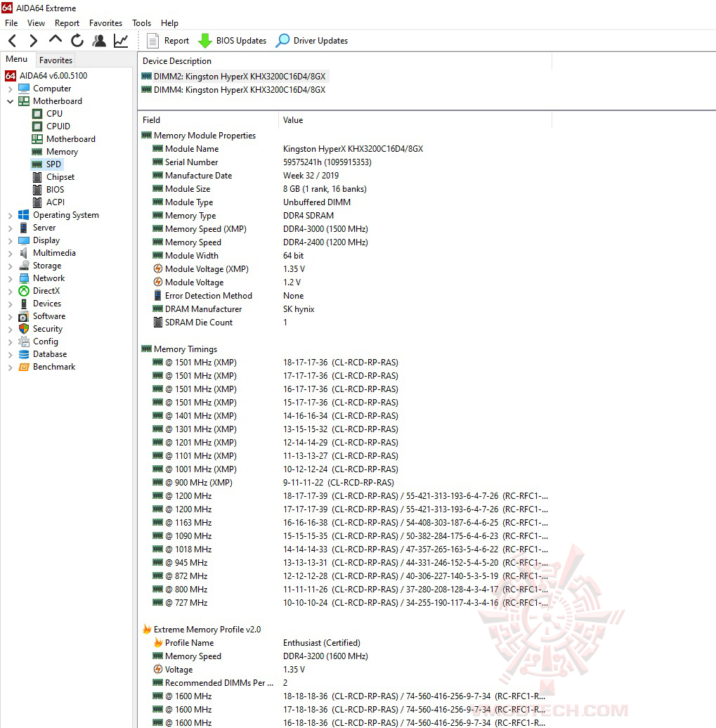Click the BIOS chip icon
Viewport: 716px width, 728px height.
point(37,190)
